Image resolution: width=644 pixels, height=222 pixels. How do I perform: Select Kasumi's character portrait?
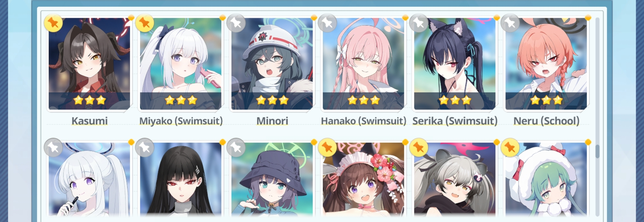click(89, 64)
